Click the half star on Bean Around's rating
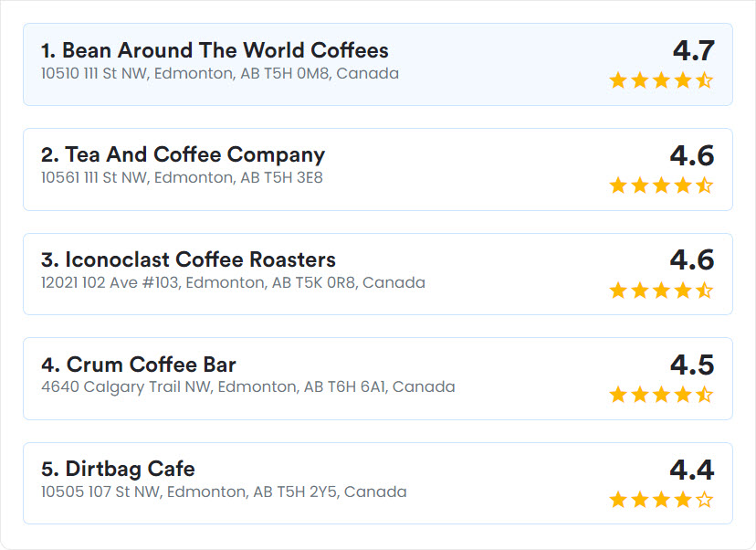Image resolution: width=756 pixels, height=550 pixels. point(704,80)
